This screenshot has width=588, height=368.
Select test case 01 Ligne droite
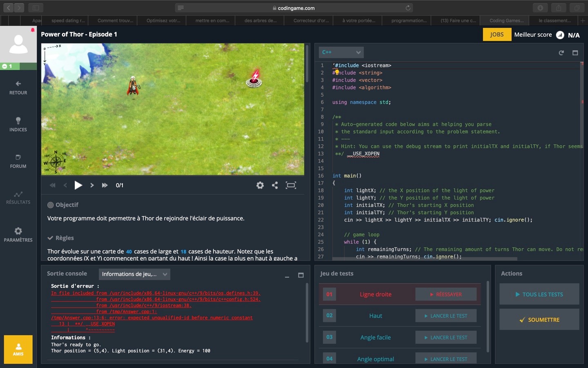(376, 294)
